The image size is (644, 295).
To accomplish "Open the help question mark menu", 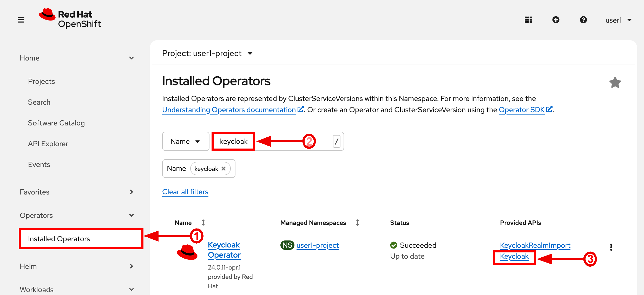I will click(x=583, y=20).
